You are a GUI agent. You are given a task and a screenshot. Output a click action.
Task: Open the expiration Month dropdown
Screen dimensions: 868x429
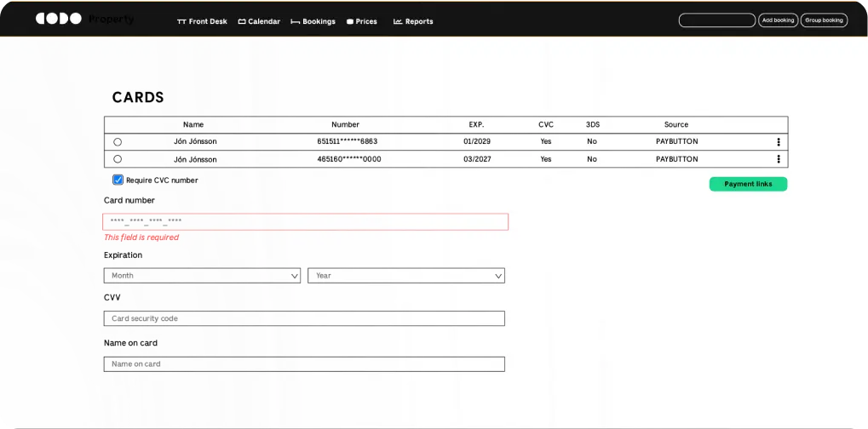tap(202, 276)
